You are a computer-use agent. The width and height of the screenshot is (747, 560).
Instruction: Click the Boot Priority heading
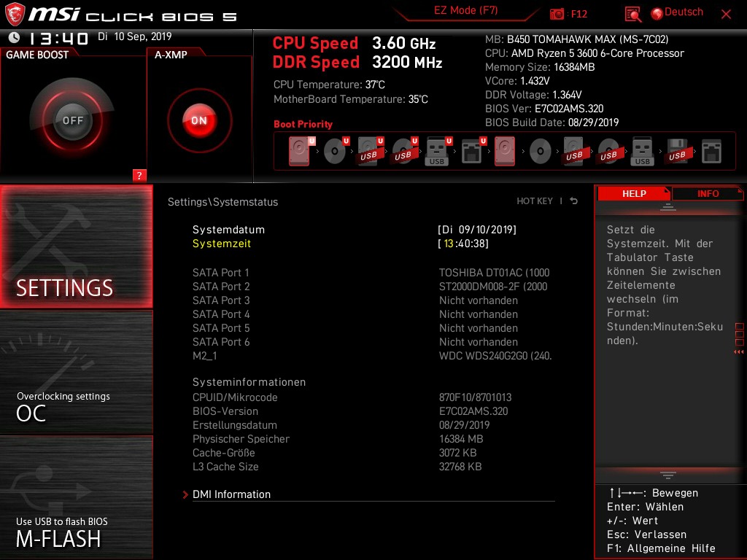[x=303, y=124]
